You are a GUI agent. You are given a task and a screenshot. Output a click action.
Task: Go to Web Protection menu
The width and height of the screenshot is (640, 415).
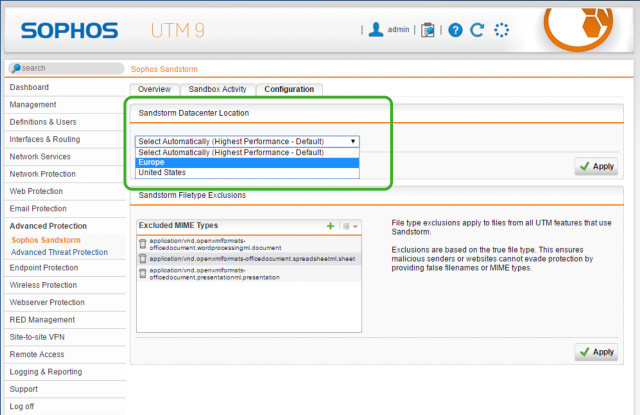pos(36,189)
